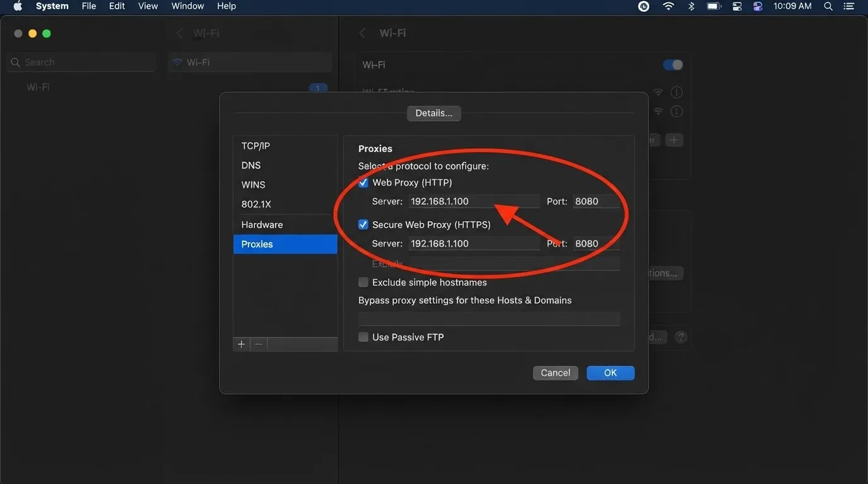This screenshot has width=868, height=484.
Task: Tick the Use Passive FTP checkbox
Action: pos(363,337)
